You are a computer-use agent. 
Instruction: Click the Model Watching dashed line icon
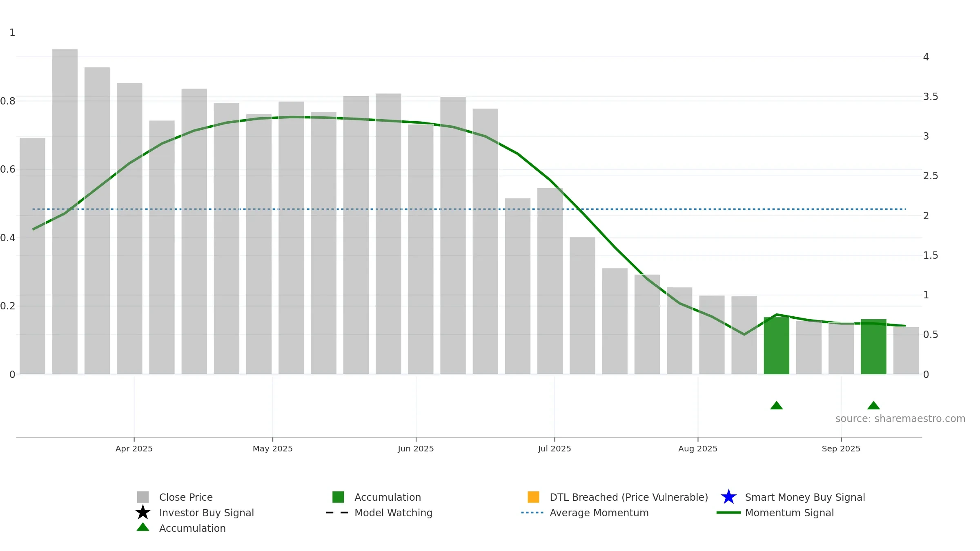[x=337, y=513]
